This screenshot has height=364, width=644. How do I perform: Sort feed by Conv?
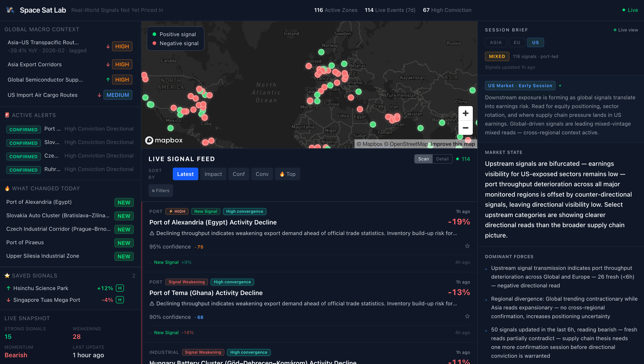coord(262,174)
